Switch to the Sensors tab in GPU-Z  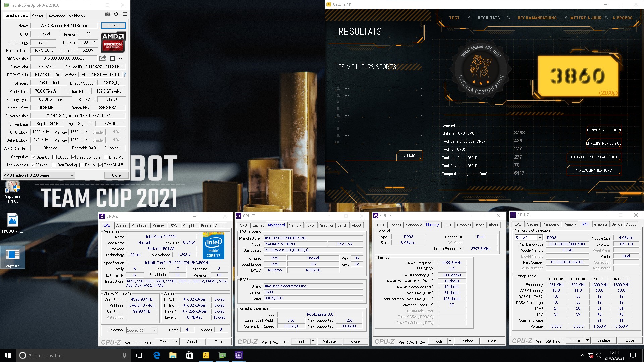[x=38, y=16]
